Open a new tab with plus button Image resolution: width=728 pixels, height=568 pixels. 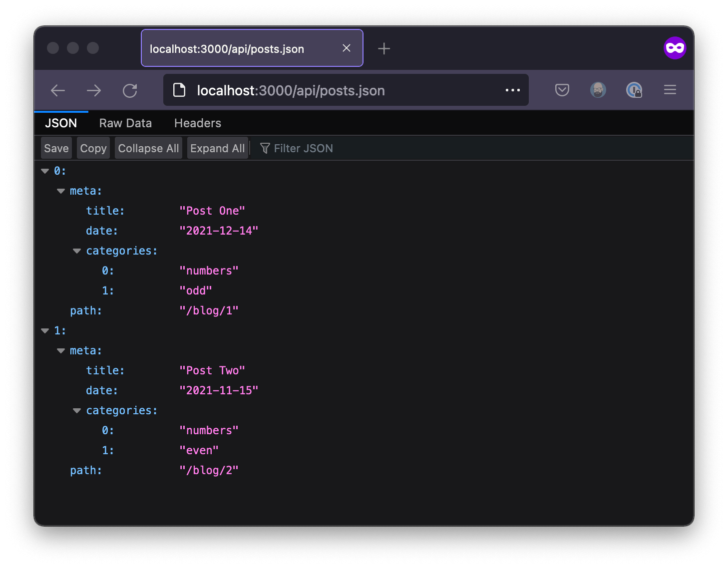(384, 48)
